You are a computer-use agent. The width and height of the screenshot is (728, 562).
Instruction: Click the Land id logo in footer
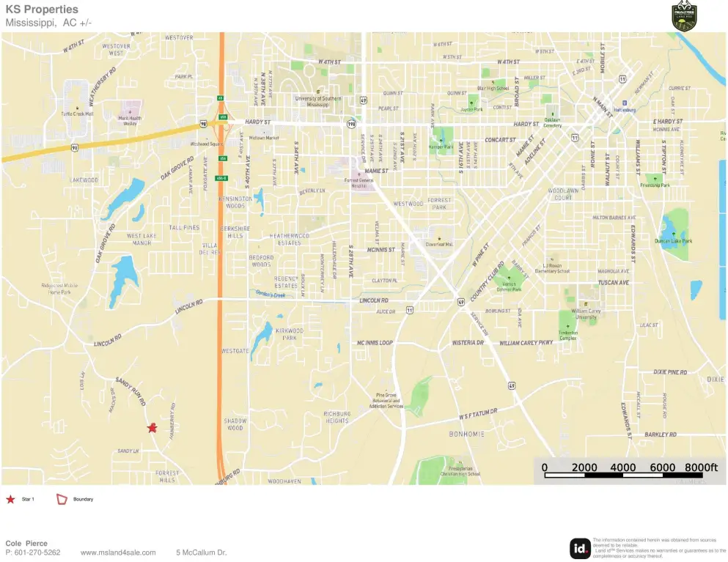tap(580, 548)
